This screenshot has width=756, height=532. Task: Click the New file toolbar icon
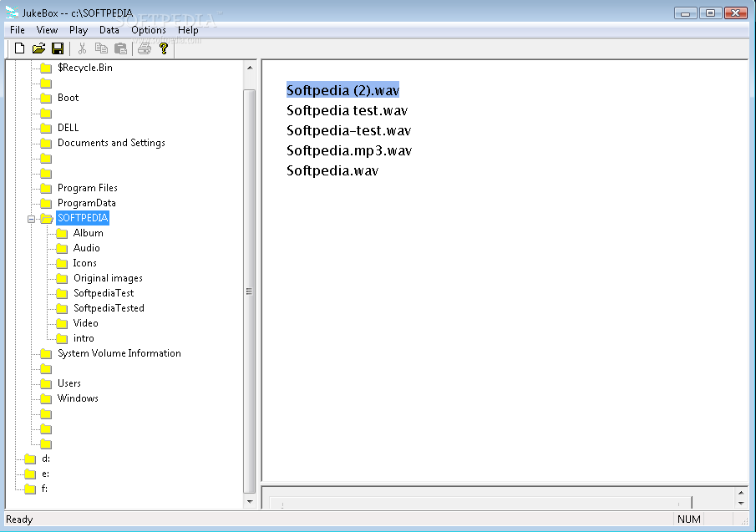point(20,48)
